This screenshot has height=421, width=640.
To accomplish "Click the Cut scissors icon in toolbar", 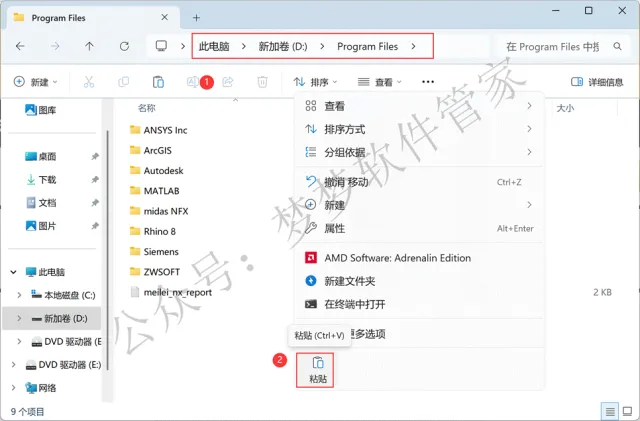I will coord(89,82).
